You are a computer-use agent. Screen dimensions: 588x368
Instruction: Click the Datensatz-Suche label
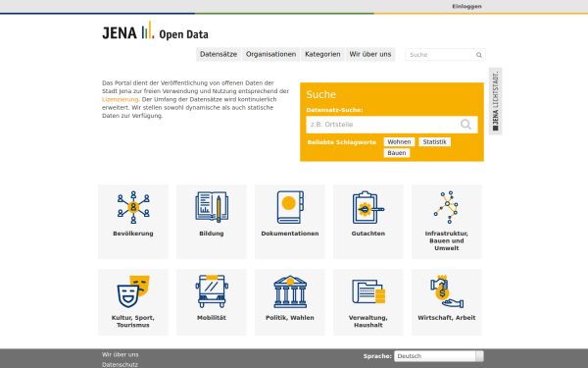[x=334, y=110]
